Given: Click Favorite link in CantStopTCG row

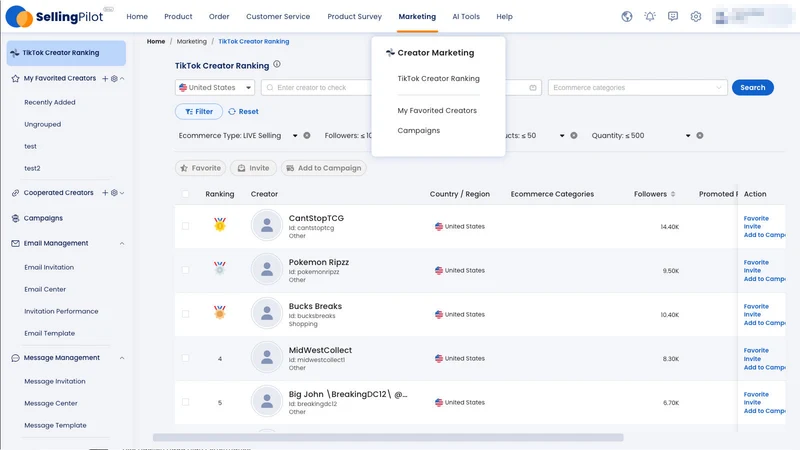Looking at the screenshot, I should pos(756,218).
